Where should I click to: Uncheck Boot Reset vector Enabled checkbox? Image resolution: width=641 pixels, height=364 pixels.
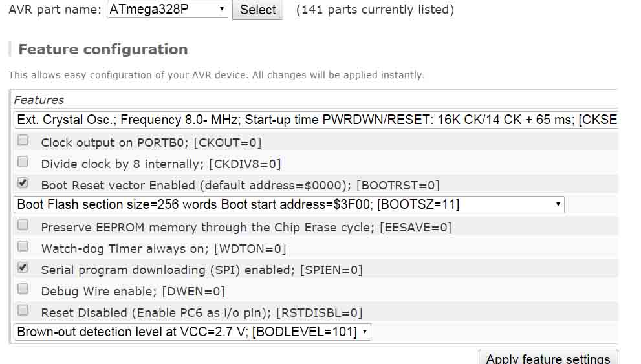pyautogui.click(x=23, y=183)
